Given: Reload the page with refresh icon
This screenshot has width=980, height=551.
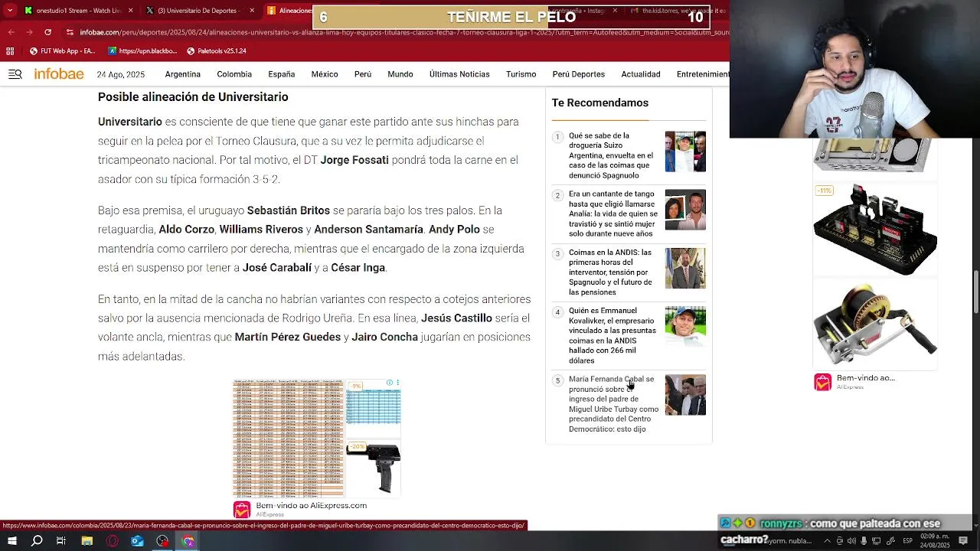Looking at the screenshot, I should coord(47,32).
